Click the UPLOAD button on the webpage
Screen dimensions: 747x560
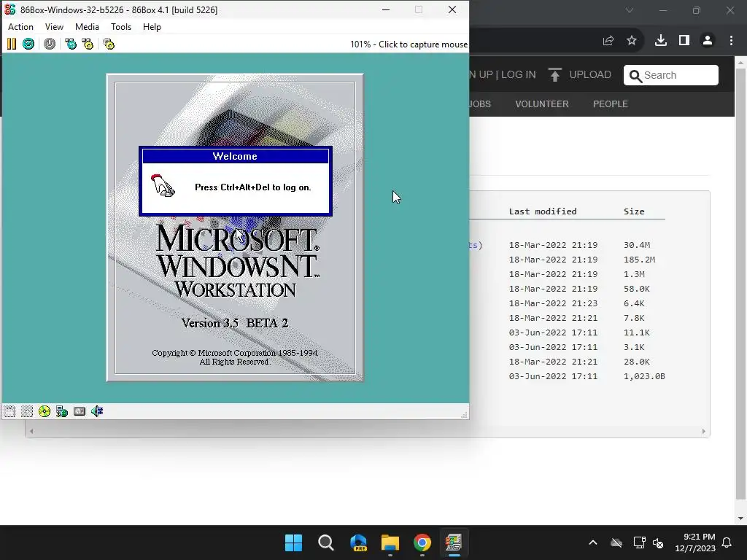pos(580,75)
